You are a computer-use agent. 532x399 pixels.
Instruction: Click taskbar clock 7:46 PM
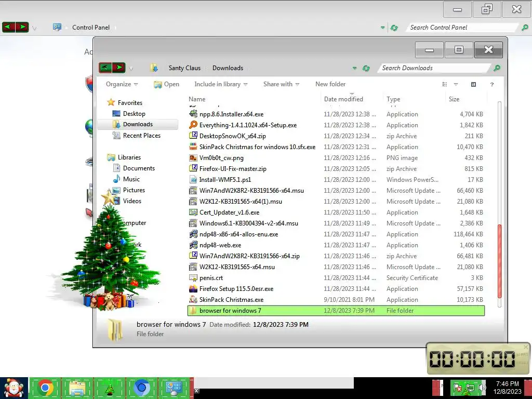click(x=507, y=384)
